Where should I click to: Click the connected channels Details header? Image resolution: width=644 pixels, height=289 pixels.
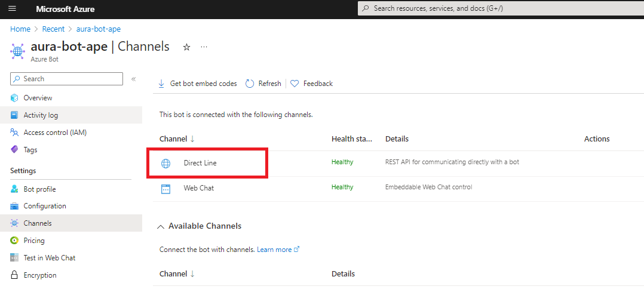coord(397,139)
